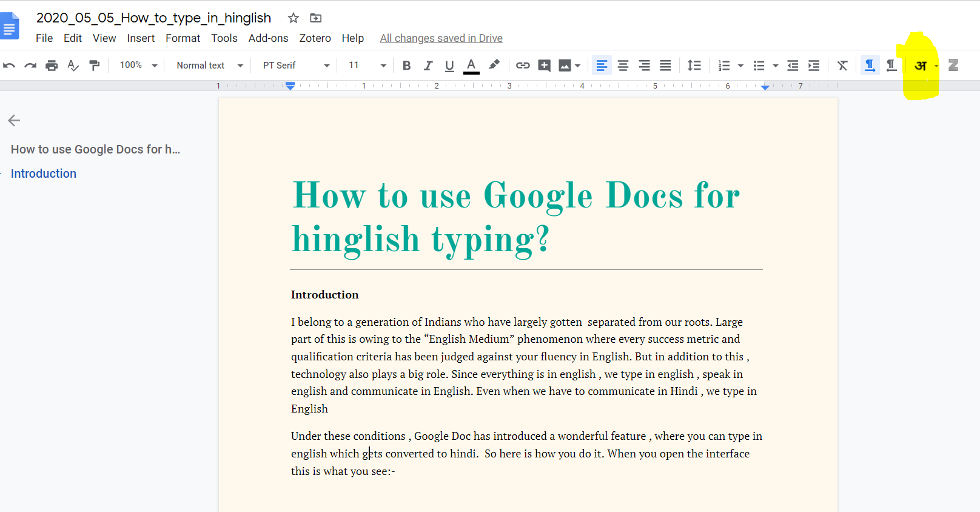Expand the numbered list dropdown arrow
Image resolution: width=980 pixels, height=512 pixels.
[x=740, y=66]
